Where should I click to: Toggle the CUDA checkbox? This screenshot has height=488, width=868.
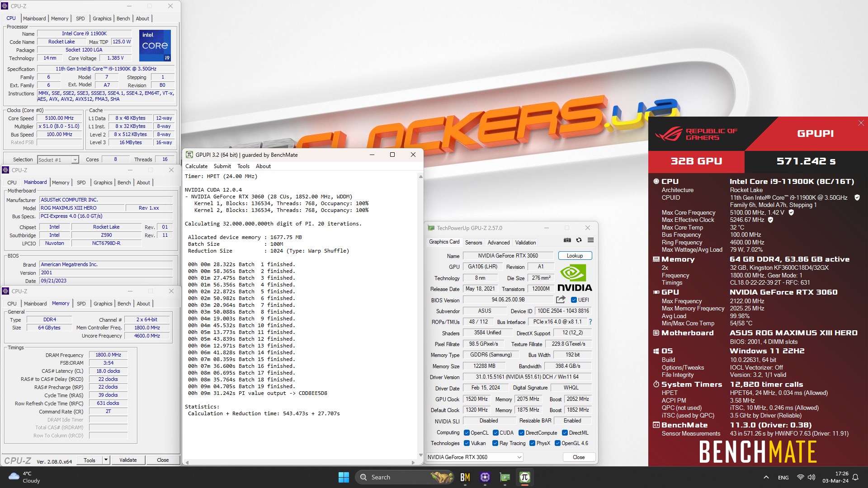pos(495,433)
